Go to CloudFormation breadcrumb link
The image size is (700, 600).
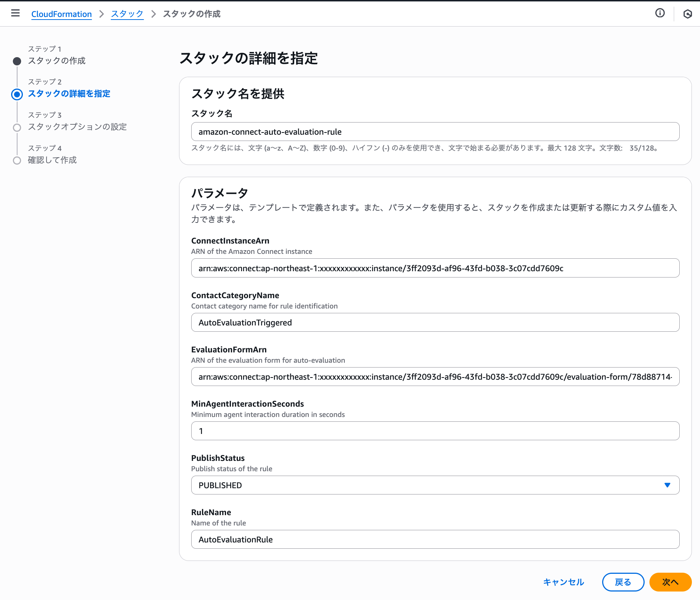point(62,14)
